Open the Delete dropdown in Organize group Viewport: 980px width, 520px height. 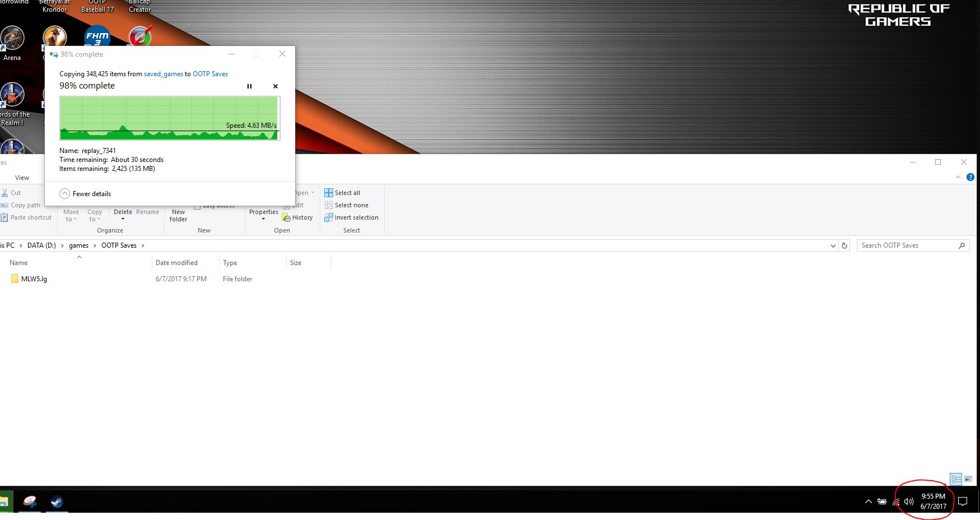[123, 215]
